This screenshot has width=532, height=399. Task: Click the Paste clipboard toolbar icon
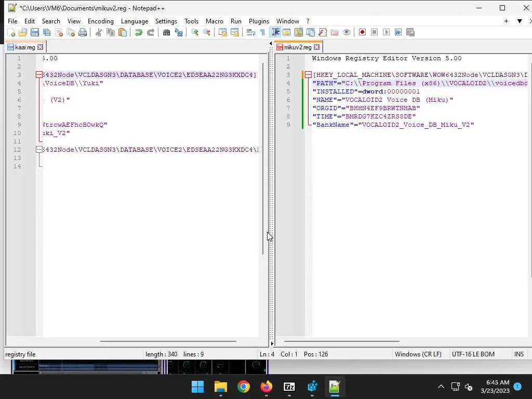point(123,32)
